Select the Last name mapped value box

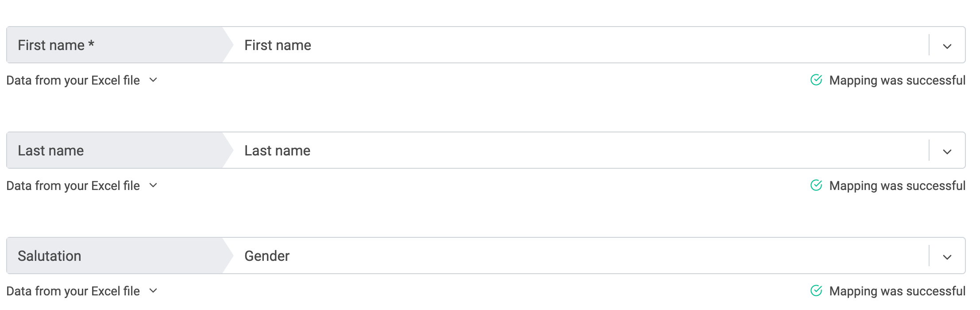[x=575, y=151]
